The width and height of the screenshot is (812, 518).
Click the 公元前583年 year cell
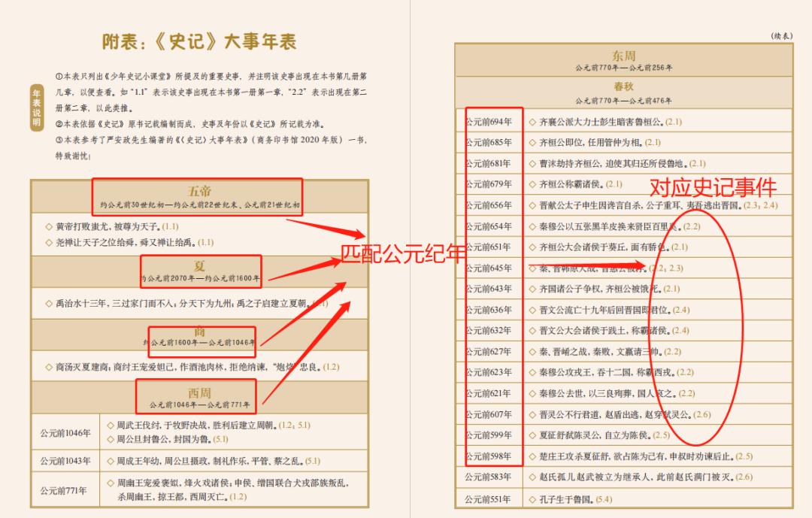click(x=489, y=477)
